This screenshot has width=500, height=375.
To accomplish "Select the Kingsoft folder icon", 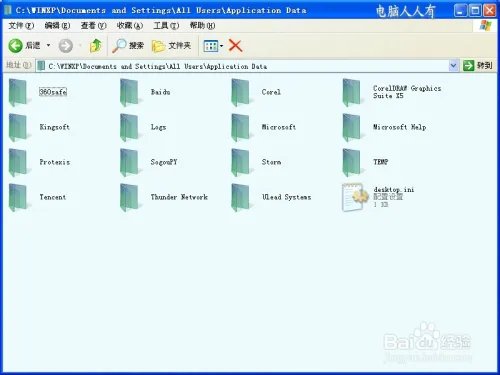I will [x=18, y=127].
